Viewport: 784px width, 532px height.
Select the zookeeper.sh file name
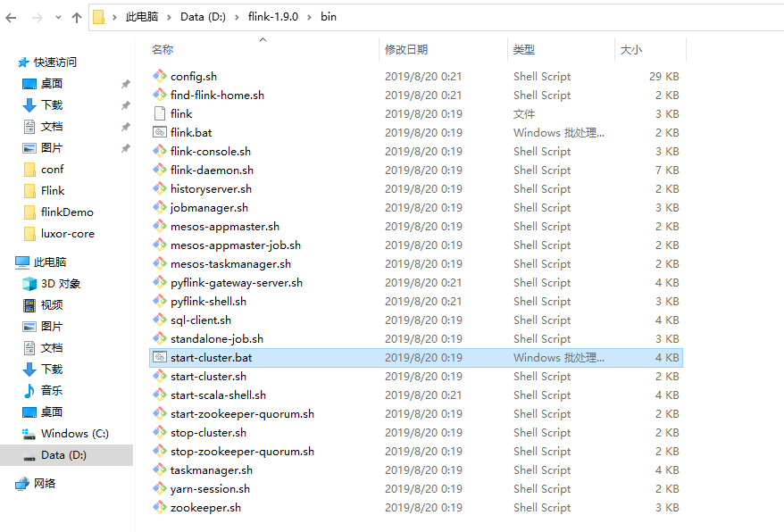205,508
